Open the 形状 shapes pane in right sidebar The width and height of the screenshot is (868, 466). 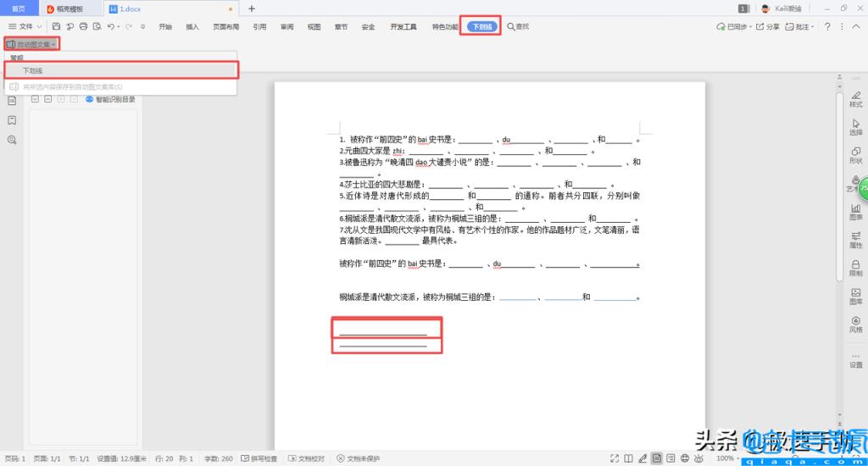click(856, 156)
